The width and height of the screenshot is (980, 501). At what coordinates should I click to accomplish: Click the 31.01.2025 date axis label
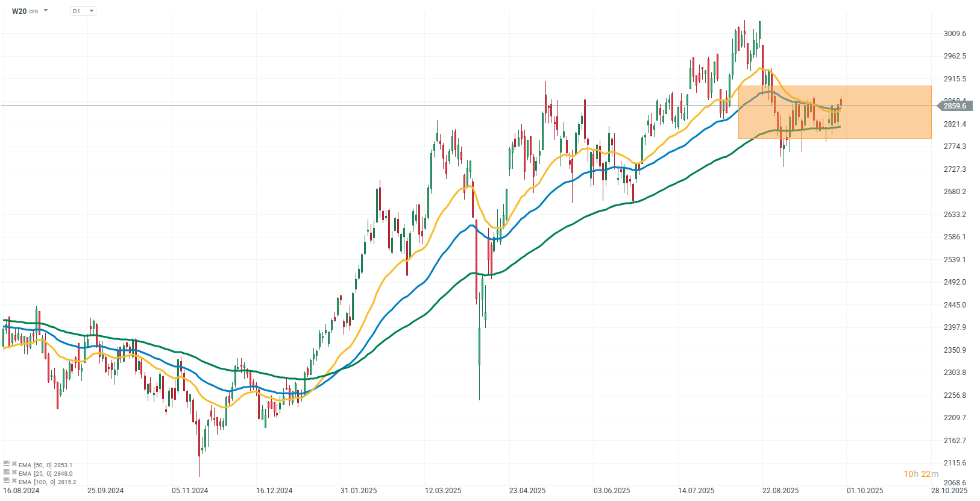[x=359, y=491]
